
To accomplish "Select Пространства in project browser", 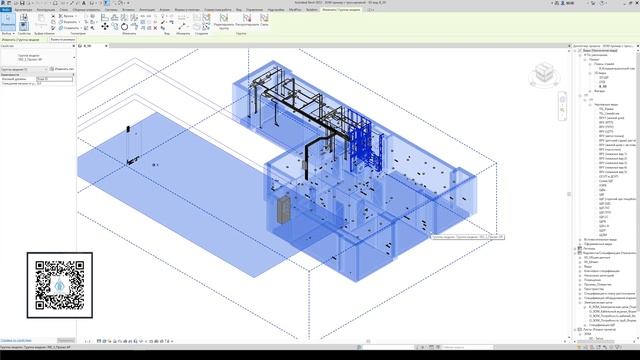I will coord(593,289).
